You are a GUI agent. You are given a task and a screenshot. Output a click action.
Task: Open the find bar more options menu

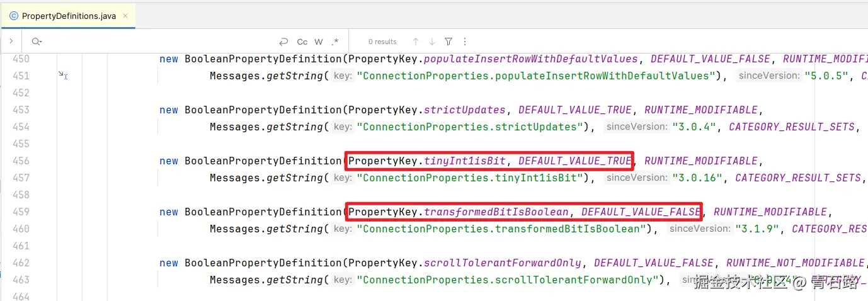(465, 42)
